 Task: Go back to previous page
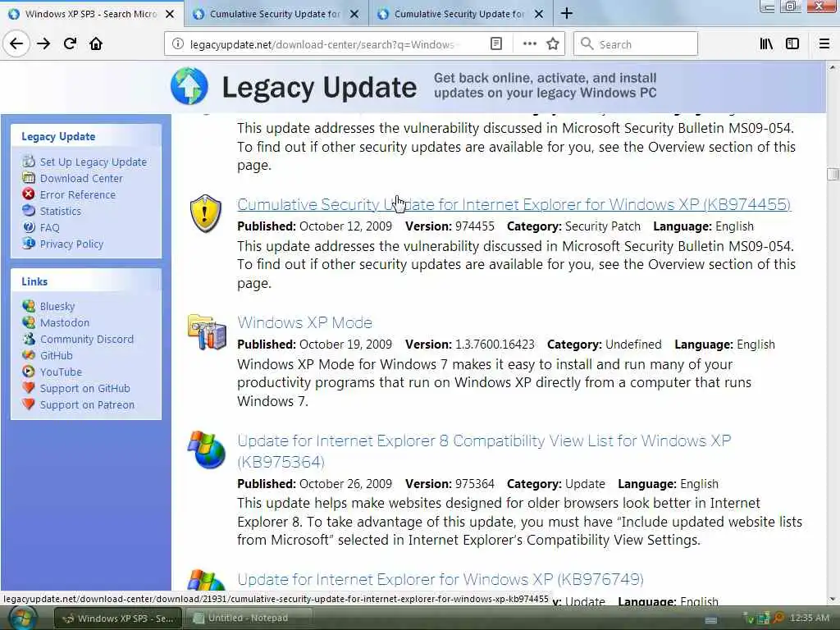point(16,43)
